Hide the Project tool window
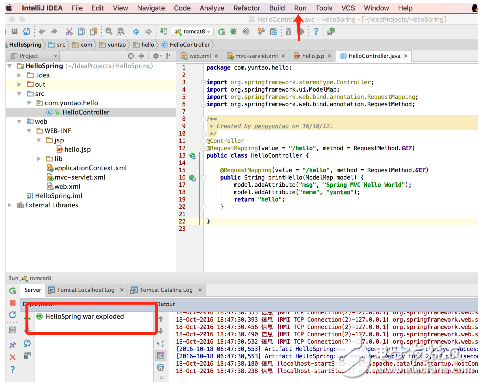The height and width of the screenshot is (386, 482). pyautogui.click(x=169, y=56)
